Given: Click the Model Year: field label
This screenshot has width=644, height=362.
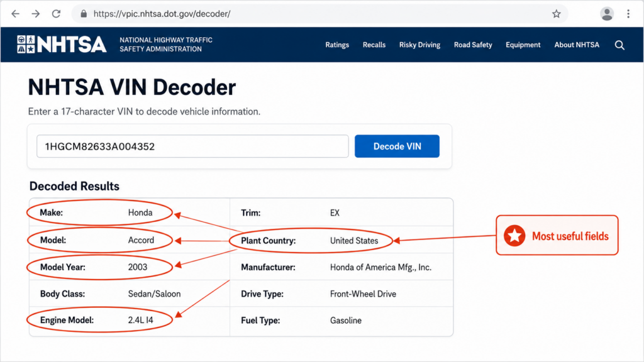Looking at the screenshot, I should pos(63,267).
